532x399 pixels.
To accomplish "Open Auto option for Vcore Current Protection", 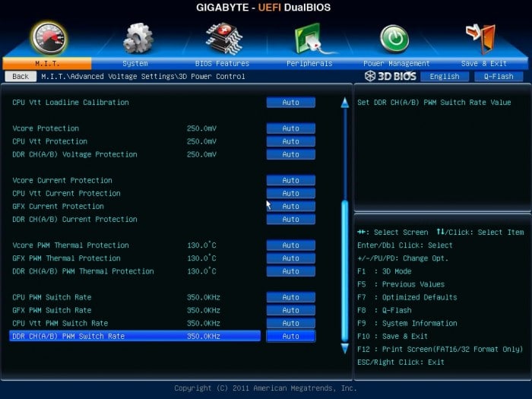I will [x=291, y=181].
